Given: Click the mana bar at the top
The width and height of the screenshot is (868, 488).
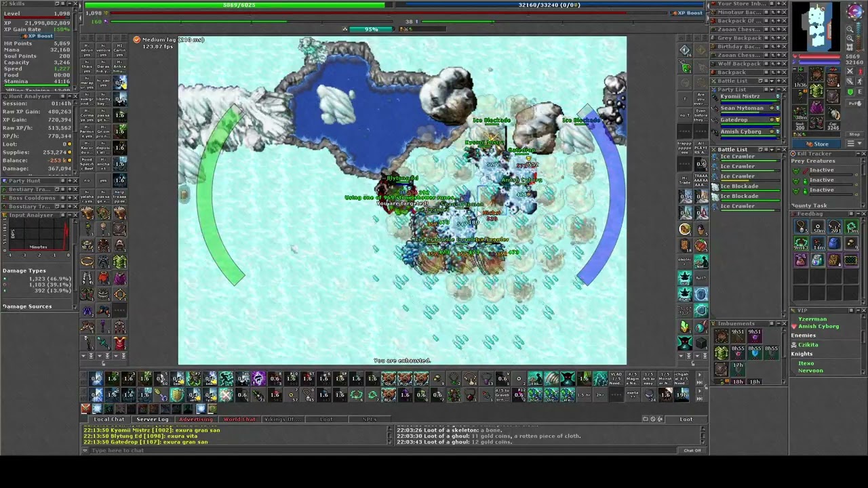Looking at the screenshot, I should [549, 5].
